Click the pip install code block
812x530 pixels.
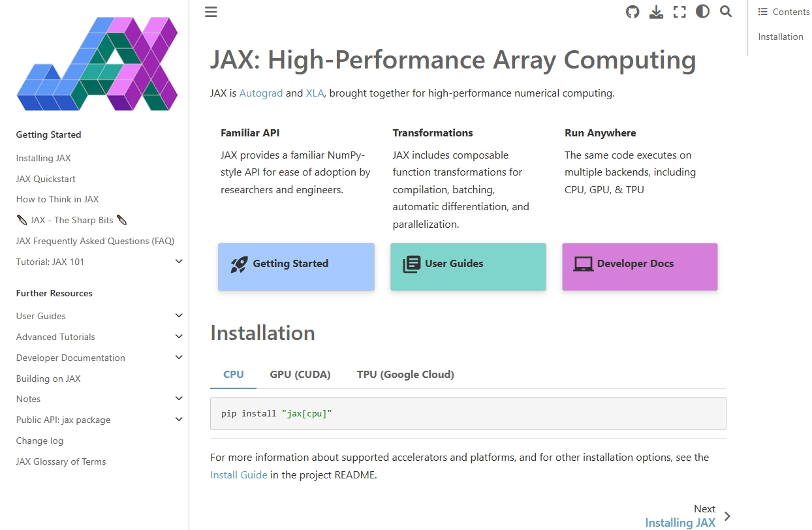468,414
